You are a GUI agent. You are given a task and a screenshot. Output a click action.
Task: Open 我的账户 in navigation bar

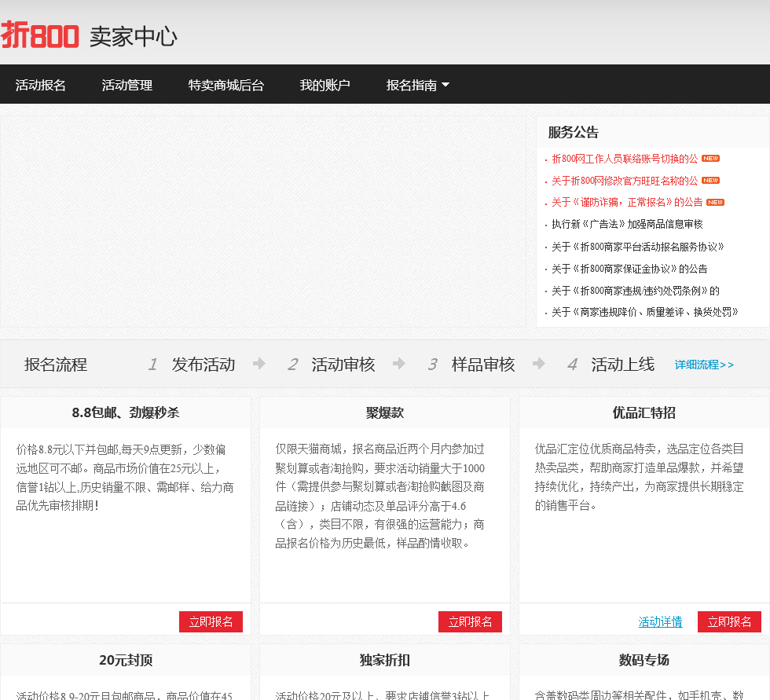pos(324,85)
